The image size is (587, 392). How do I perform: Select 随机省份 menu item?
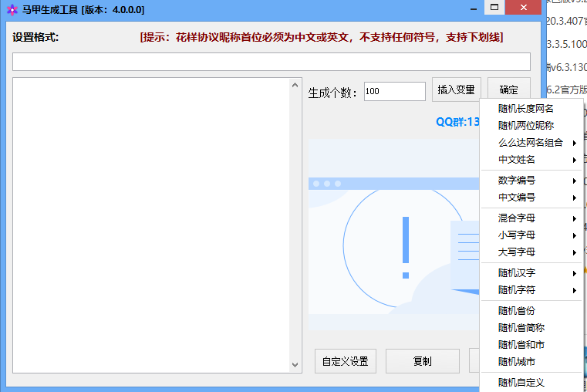click(517, 311)
